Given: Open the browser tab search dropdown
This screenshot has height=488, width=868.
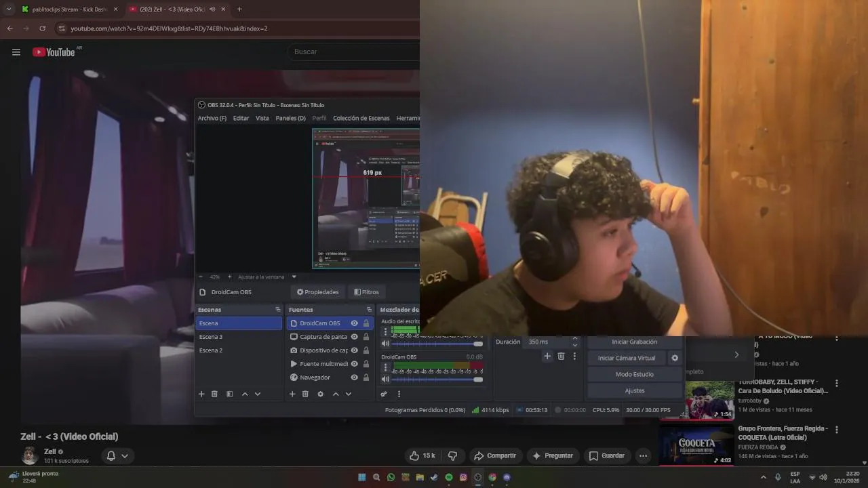Looking at the screenshot, I should point(9,9).
